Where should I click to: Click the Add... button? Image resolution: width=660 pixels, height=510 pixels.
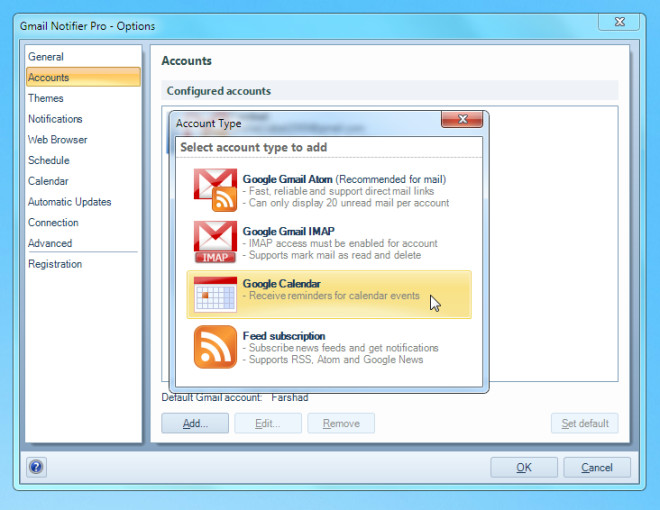195,423
